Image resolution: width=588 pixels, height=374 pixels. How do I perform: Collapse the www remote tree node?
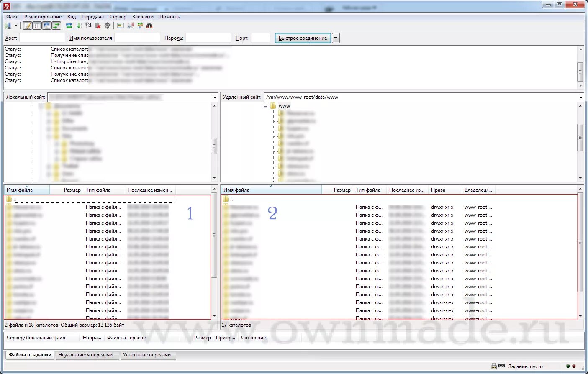266,106
